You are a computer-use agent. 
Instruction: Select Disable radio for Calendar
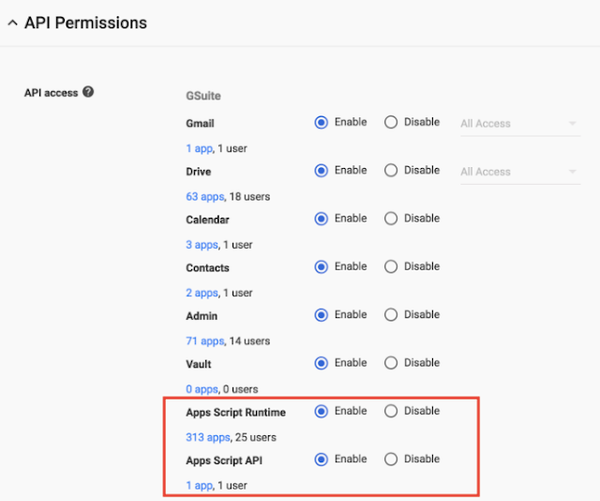pos(391,219)
